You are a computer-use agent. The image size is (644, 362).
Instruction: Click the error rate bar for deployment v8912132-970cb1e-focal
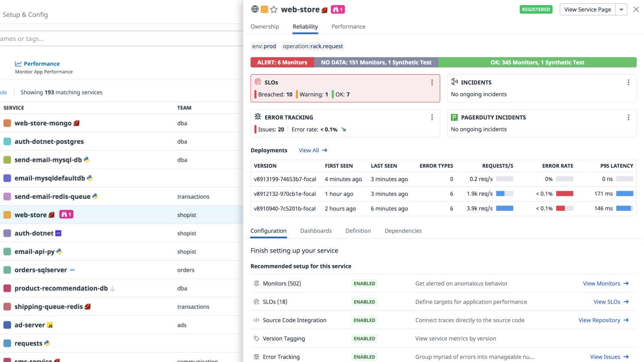click(x=564, y=193)
